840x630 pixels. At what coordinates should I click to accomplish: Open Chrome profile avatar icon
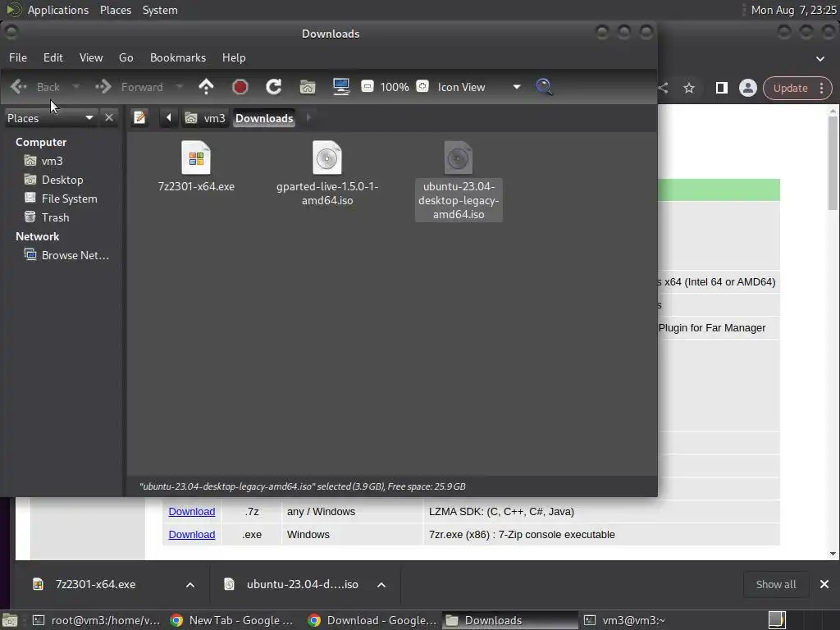click(x=748, y=89)
